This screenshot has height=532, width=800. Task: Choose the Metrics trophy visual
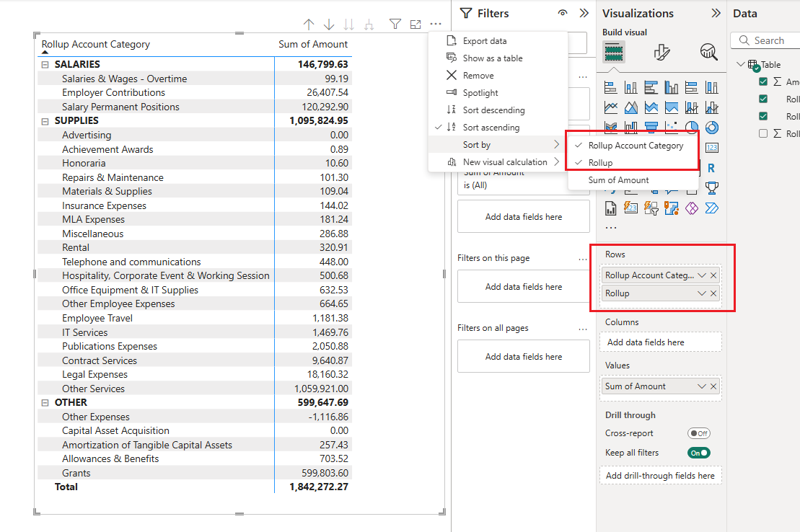click(712, 188)
